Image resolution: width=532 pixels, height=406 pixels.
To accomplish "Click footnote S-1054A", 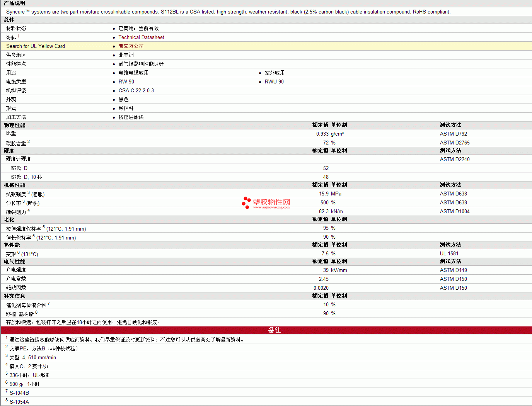I will click(x=19, y=402).
